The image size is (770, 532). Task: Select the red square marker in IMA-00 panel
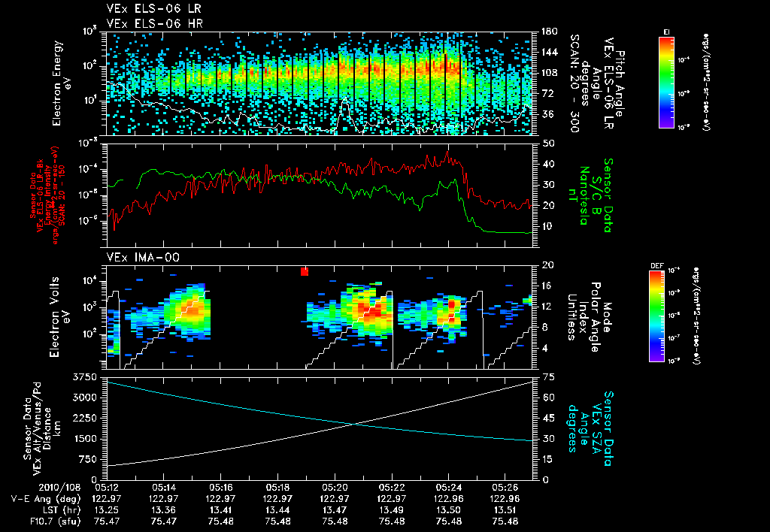pos(305,271)
